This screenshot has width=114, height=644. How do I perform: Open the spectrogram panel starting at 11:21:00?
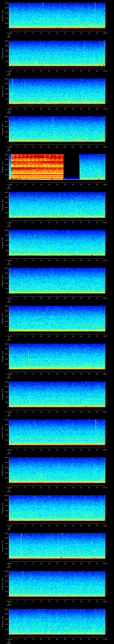coord(57,281)
